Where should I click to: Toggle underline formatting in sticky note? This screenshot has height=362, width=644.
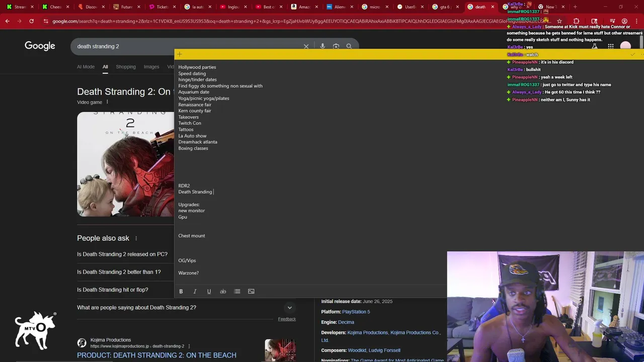(209, 292)
